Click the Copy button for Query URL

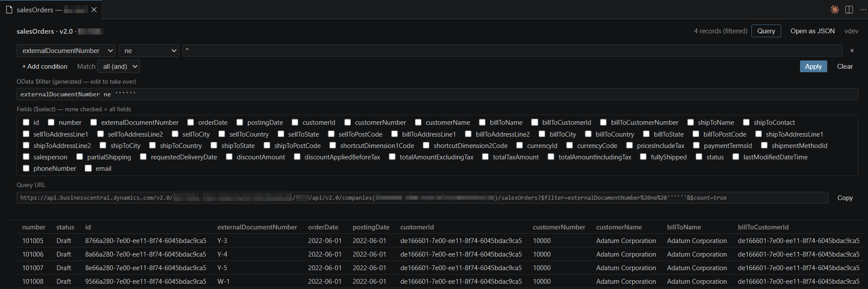(845, 198)
